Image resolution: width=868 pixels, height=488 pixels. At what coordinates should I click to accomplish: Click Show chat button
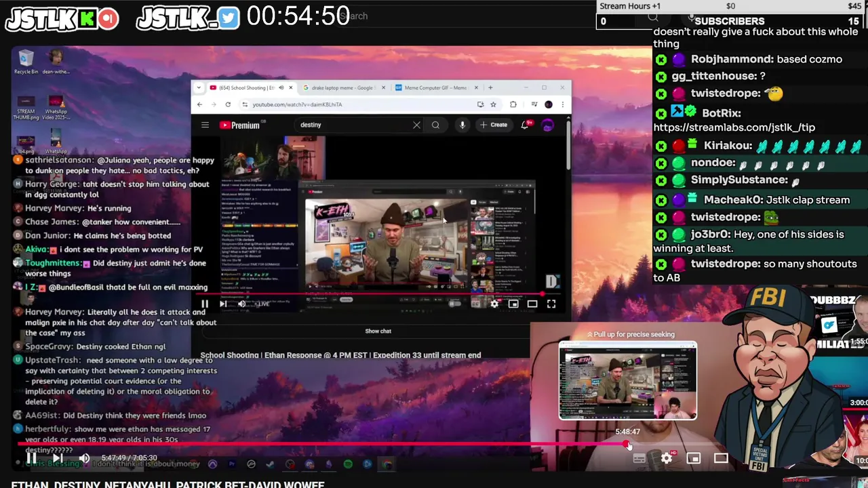click(x=378, y=331)
